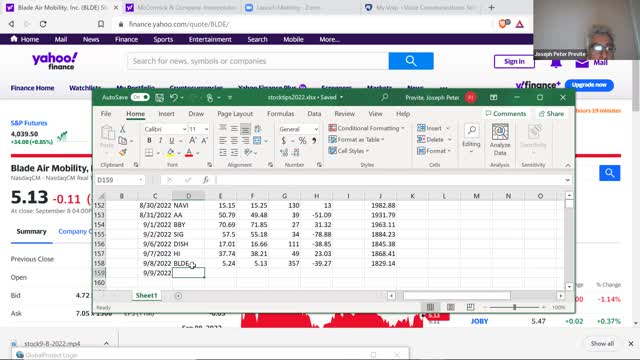Click the Increase Decimal icon
This screenshot has width=640, height=360.
click(284, 153)
